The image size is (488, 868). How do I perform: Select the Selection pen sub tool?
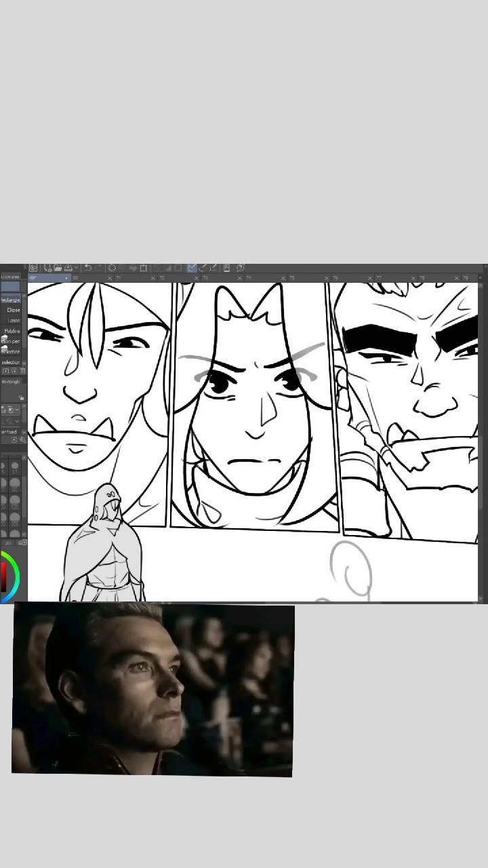pyautogui.click(x=10, y=341)
